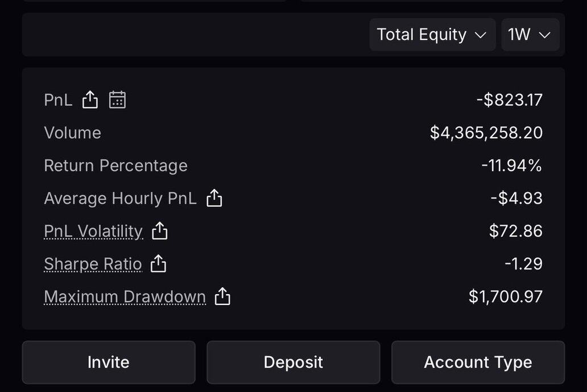Share the PnL Volatility stat

[x=160, y=231]
